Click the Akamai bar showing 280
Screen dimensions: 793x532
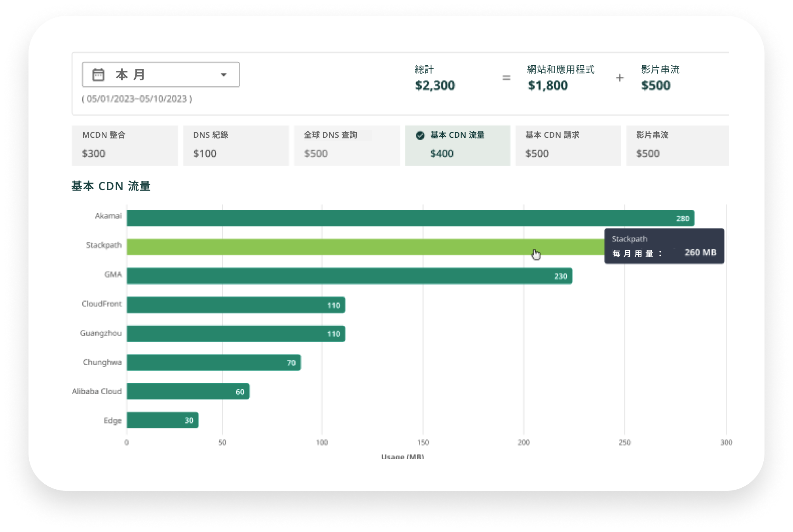pos(410,218)
